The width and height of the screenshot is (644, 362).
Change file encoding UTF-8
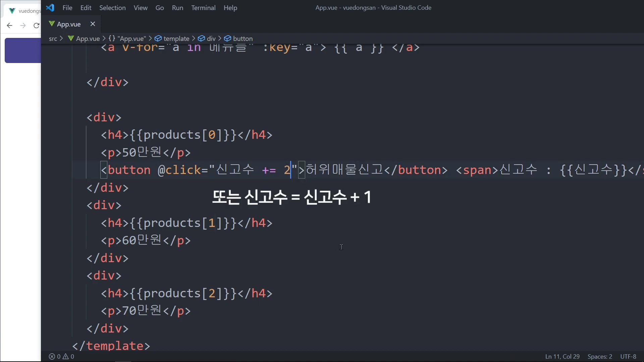click(x=628, y=357)
